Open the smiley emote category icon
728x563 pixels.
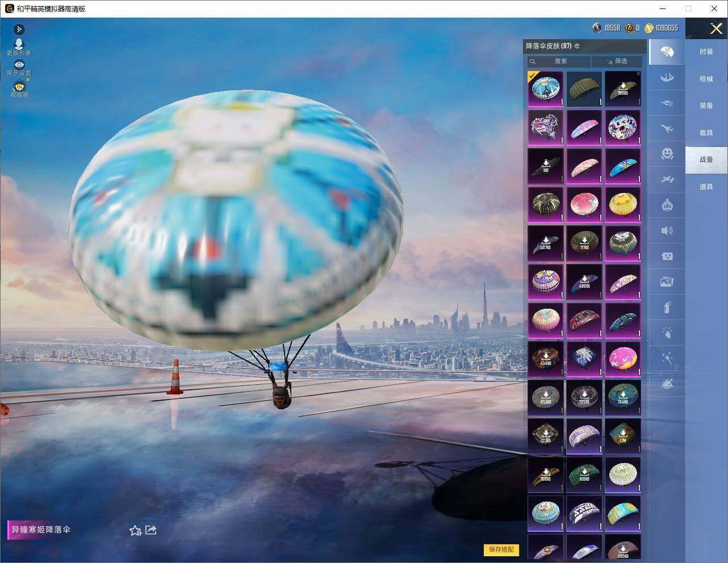coord(667,154)
